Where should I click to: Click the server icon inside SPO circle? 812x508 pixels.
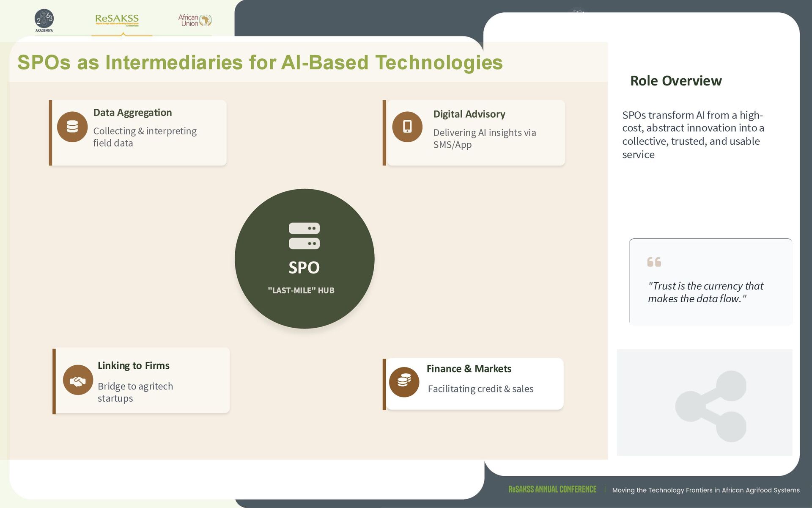point(304,236)
